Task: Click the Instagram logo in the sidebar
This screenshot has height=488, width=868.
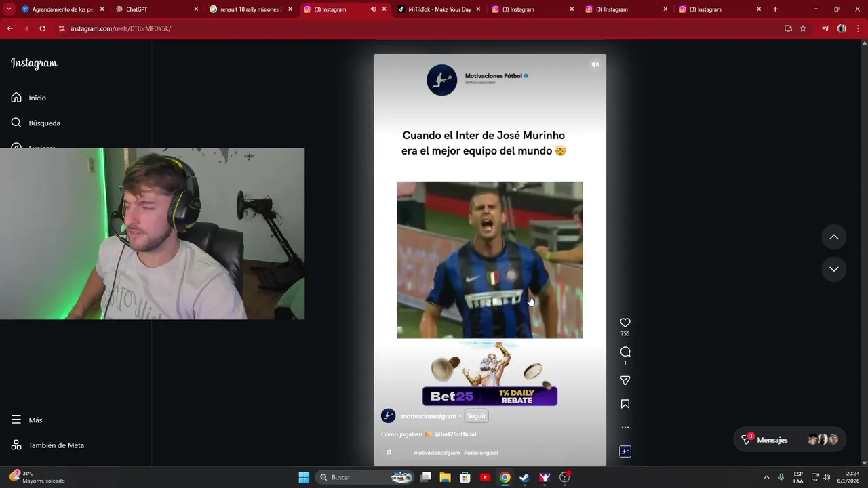Action: 34,63
